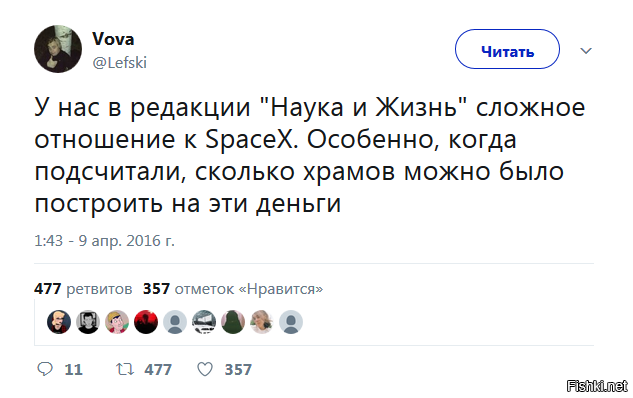Open the third liker's yellow-hat avatar

117,322
